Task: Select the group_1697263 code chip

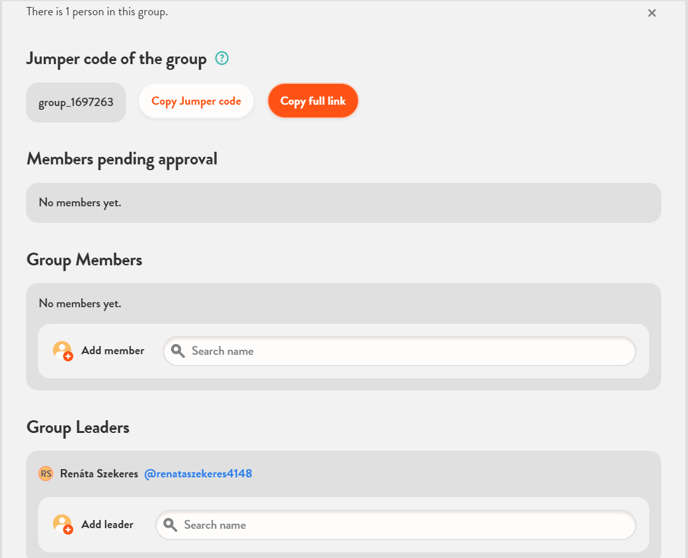Action: 76,102
